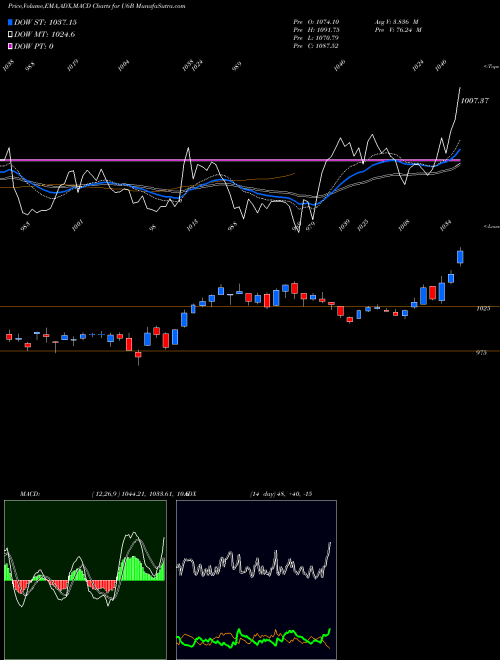Click the 'Pre V: 76.24 M' value
500x660 pixels.
[398, 30]
